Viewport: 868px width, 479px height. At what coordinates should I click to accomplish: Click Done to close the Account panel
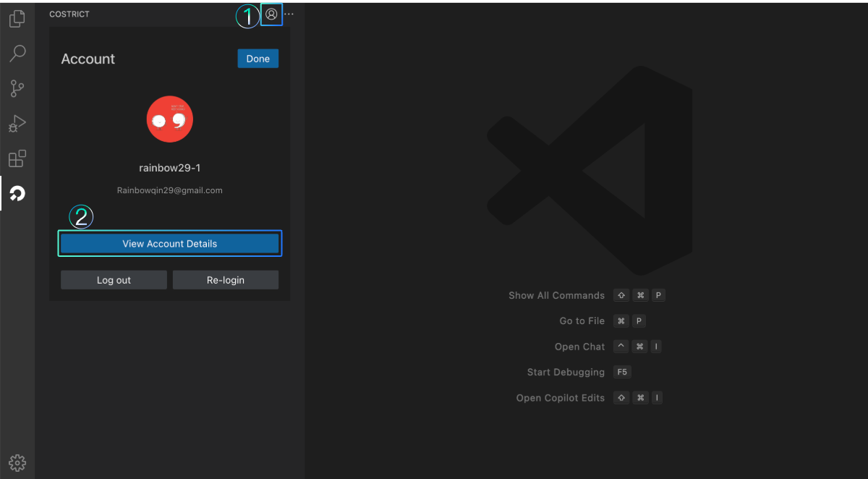(x=258, y=58)
